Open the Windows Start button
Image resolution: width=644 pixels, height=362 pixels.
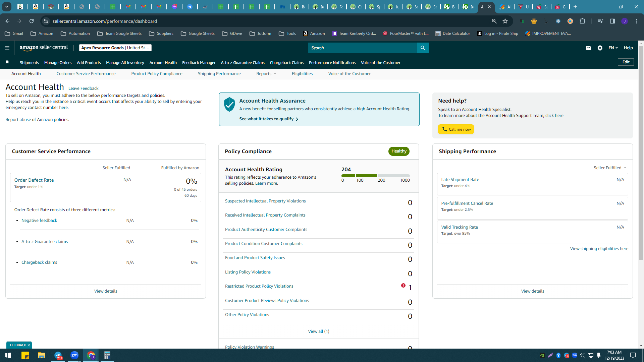tap(8, 355)
